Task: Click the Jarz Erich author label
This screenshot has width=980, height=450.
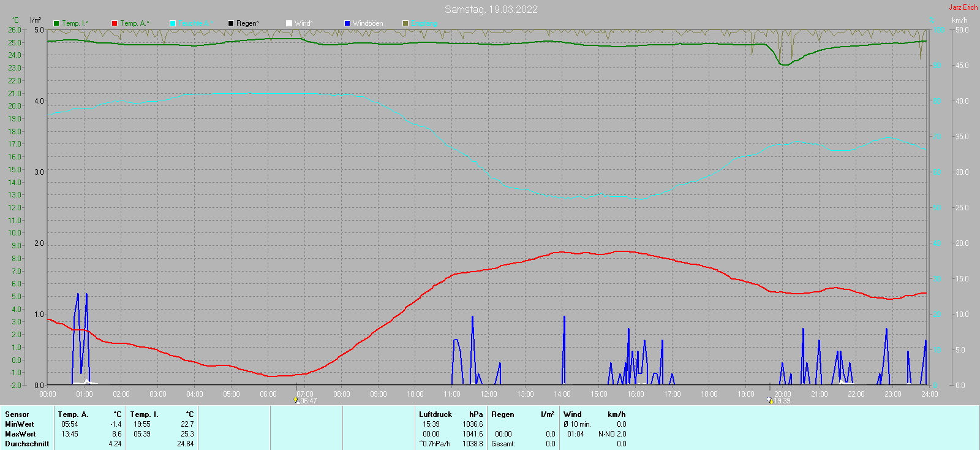Action: [x=963, y=7]
